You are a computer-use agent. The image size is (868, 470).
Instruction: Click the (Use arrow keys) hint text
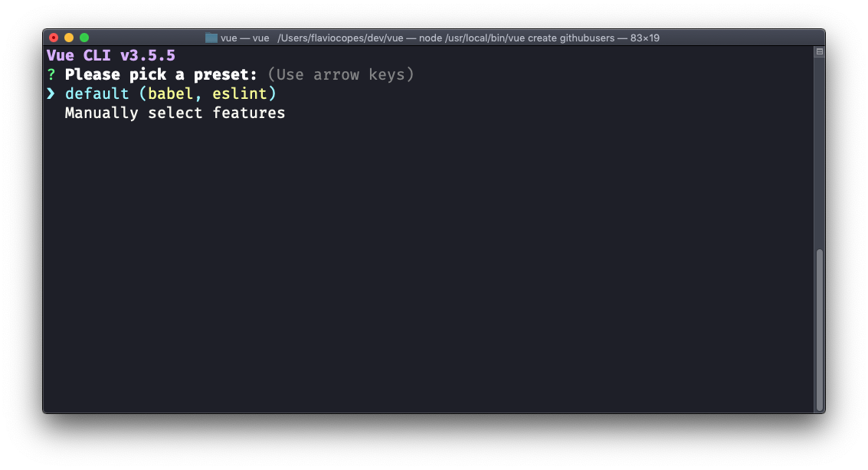coord(341,74)
